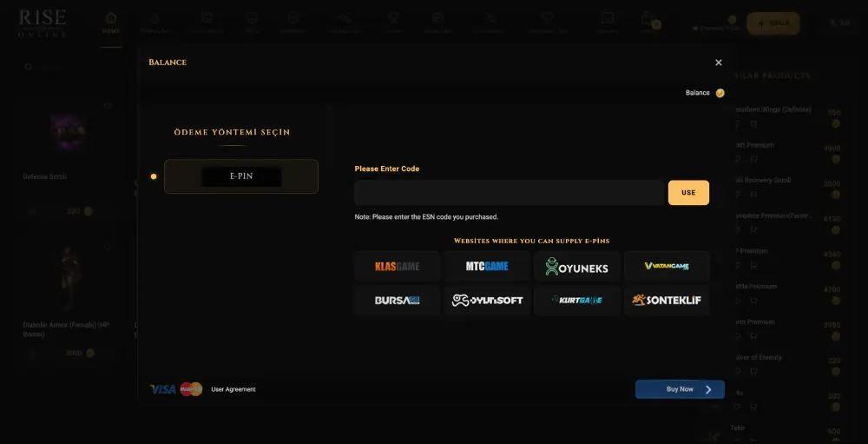Go to the Home tab

point(111,23)
